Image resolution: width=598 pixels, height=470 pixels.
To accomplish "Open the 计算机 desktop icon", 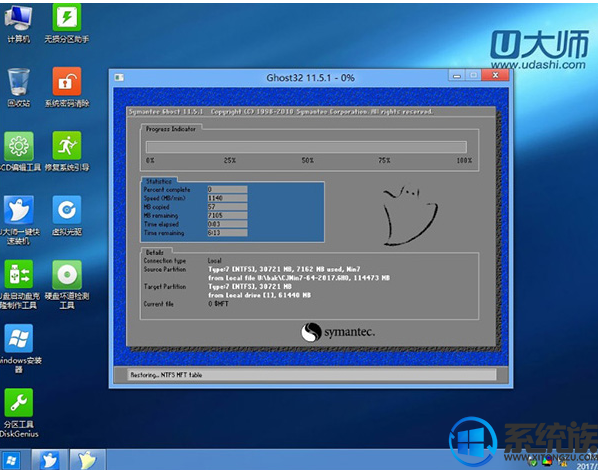I will click(18, 23).
